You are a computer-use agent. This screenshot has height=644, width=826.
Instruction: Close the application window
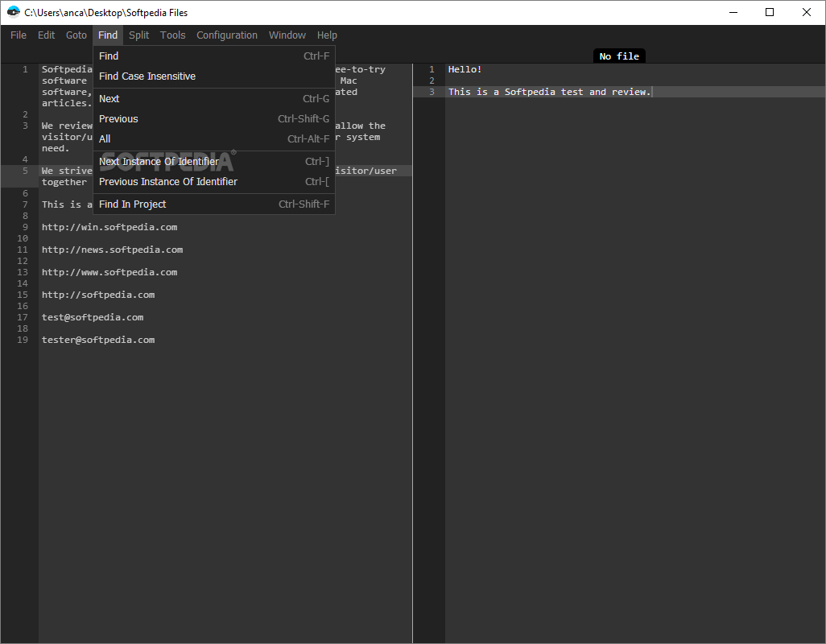click(807, 12)
